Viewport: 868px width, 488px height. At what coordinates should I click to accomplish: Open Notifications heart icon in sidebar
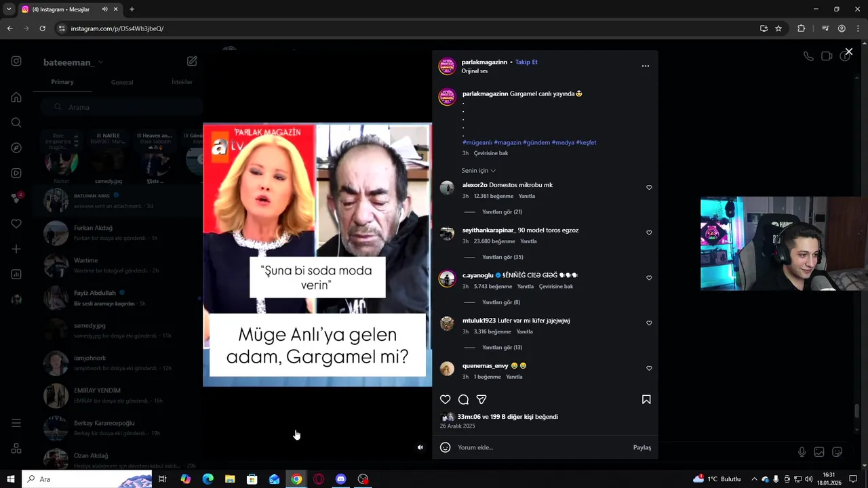pos(16,224)
